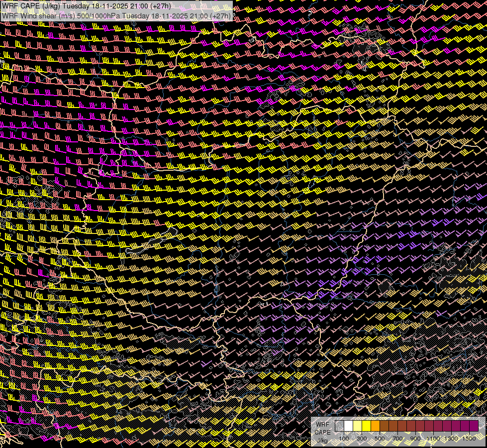Click the magenta rightmost legend swatch

tap(474, 426)
